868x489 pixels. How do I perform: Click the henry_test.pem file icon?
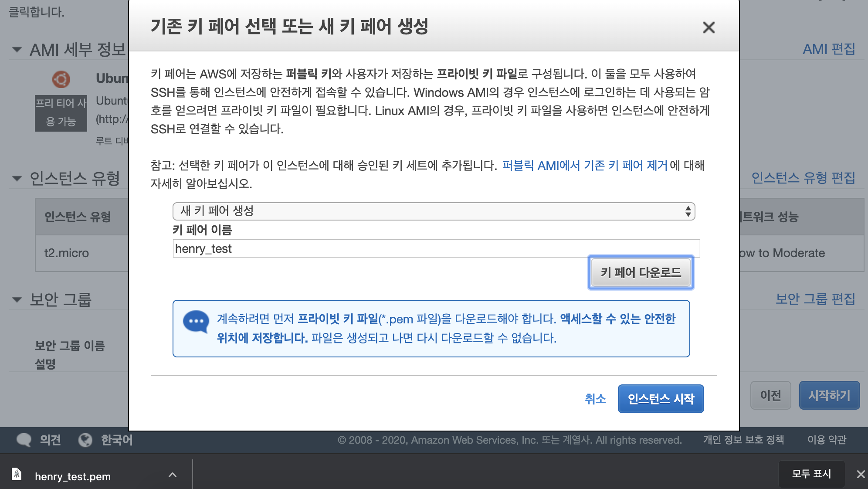pyautogui.click(x=17, y=474)
